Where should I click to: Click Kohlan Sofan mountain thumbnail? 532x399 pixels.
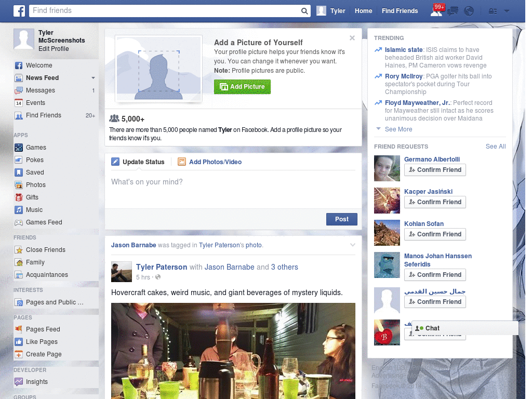[x=387, y=233]
